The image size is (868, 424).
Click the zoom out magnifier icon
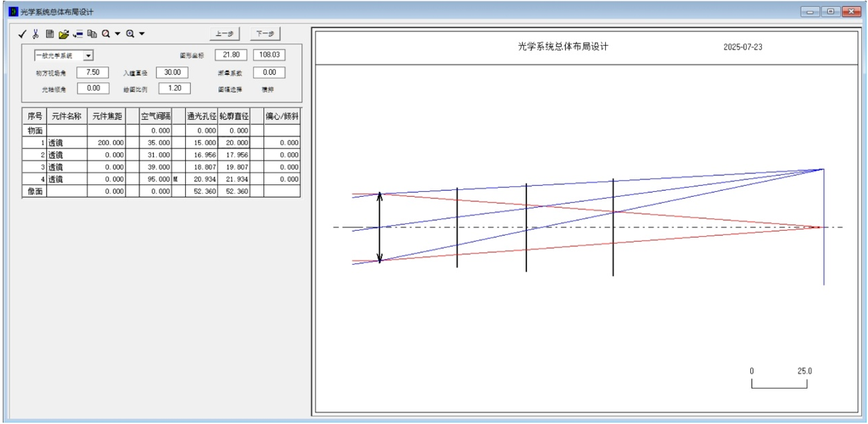(x=104, y=33)
